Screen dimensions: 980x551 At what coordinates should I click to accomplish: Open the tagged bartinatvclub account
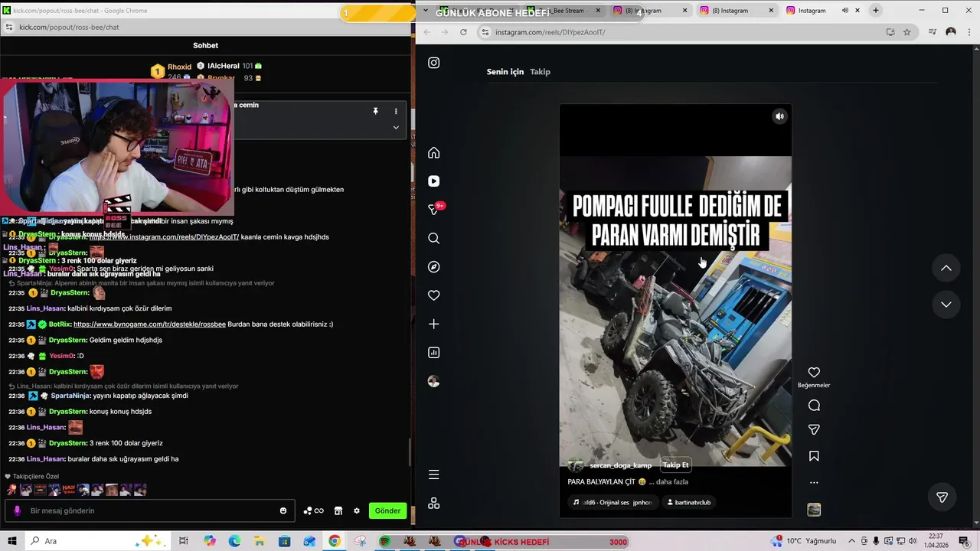point(688,503)
